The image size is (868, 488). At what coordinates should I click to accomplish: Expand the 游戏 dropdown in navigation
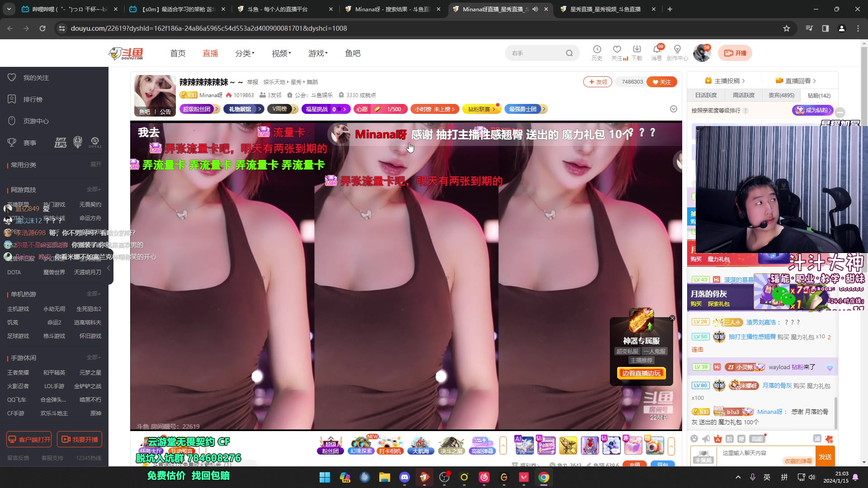[318, 53]
